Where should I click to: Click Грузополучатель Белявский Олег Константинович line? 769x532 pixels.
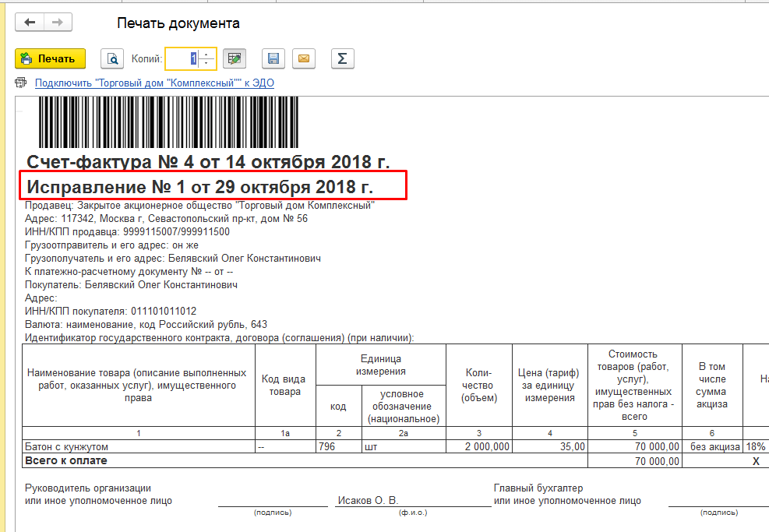pyautogui.click(x=173, y=259)
